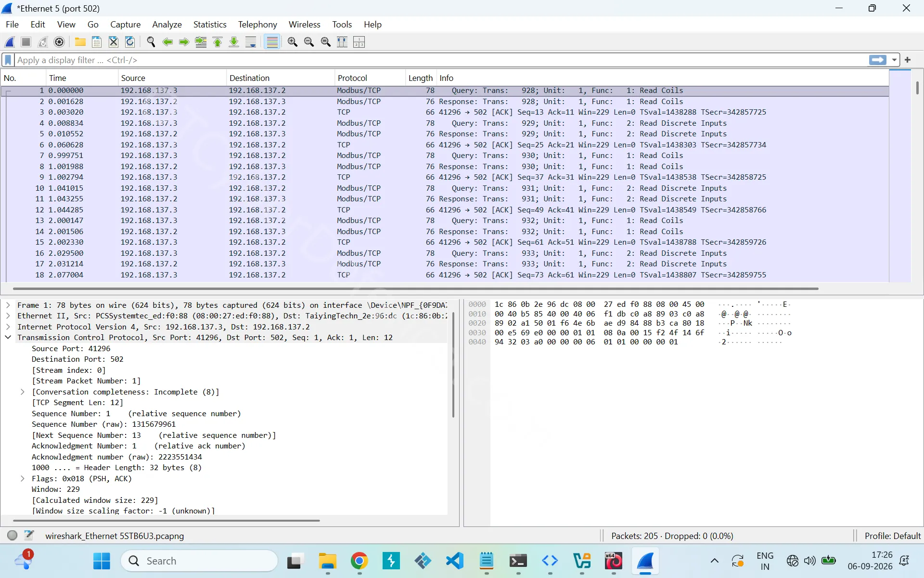Open the Telephony menu
924x578 pixels.
257,25
